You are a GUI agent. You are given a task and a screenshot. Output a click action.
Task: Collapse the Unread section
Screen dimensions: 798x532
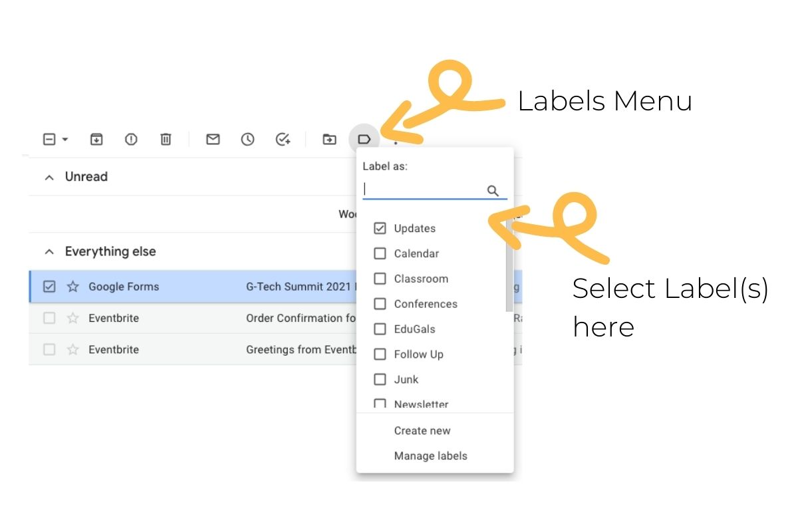[x=49, y=177]
